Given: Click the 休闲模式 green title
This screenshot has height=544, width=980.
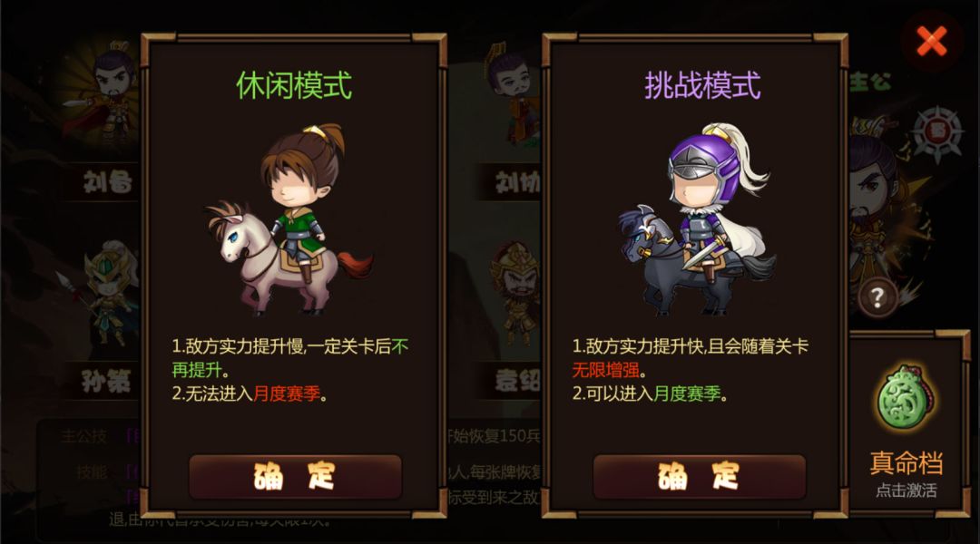Looking at the screenshot, I should point(294,85).
